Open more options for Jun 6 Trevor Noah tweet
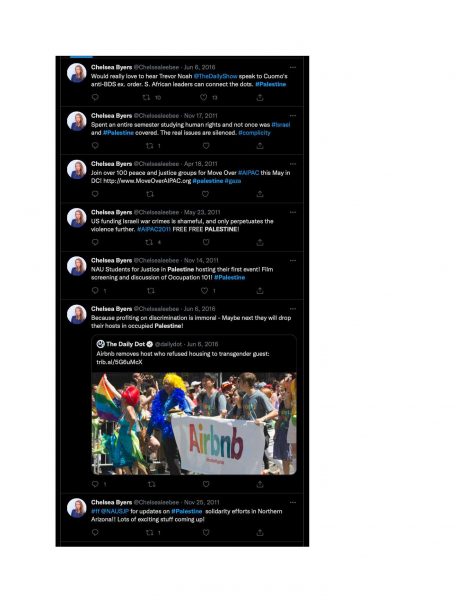Screen dimensions: 464x600 [x=293, y=67]
